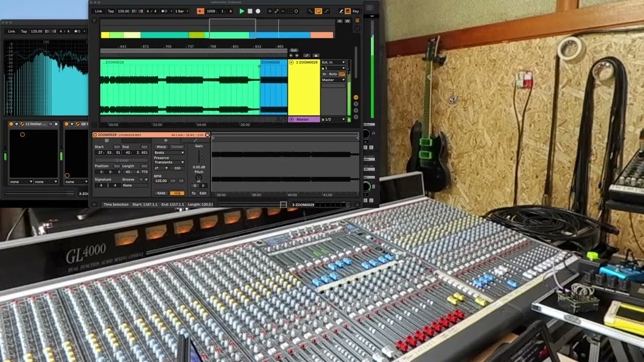This screenshot has width=644, height=362.
Task: Click the purple Master track header
Action: [x=304, y=119]
